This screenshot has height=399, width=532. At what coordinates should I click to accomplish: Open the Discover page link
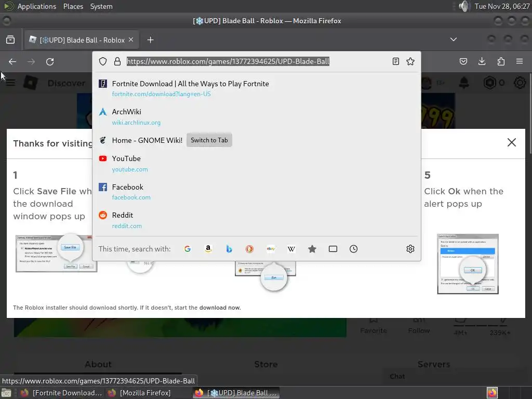(x=66, y=83)
